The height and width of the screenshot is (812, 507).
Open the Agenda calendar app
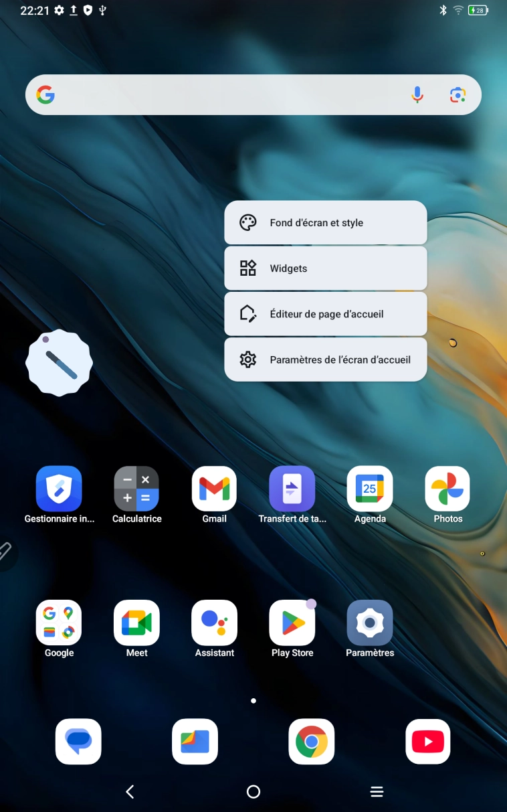click(x=370, y=489)
